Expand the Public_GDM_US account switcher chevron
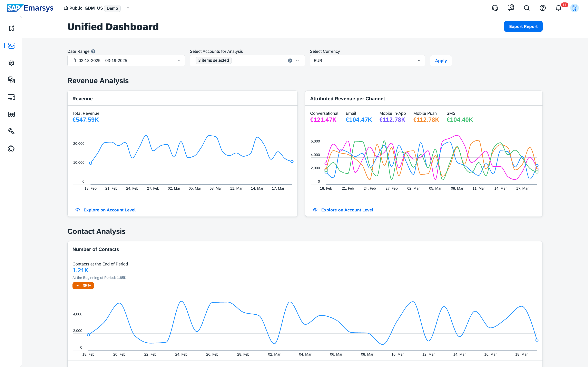Viewport: 588px width, 367px height. coord(128,8)
